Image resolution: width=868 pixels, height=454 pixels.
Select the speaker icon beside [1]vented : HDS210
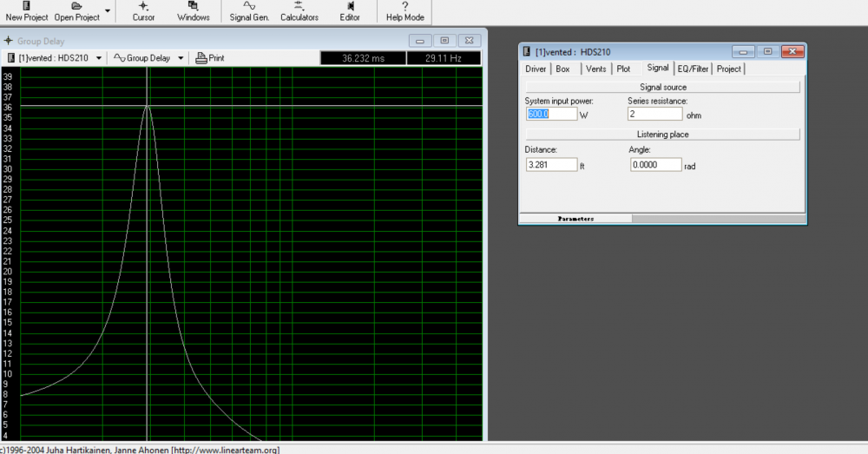point(11,58)
